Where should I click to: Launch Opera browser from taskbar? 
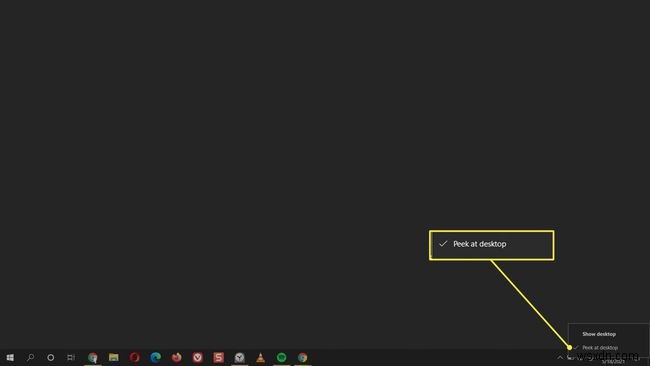(135, 357)
